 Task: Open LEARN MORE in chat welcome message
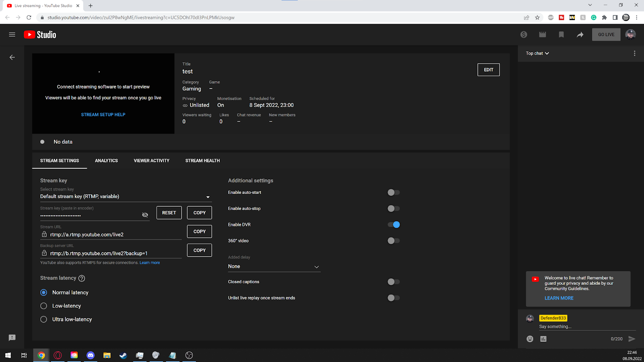[559, 298]
